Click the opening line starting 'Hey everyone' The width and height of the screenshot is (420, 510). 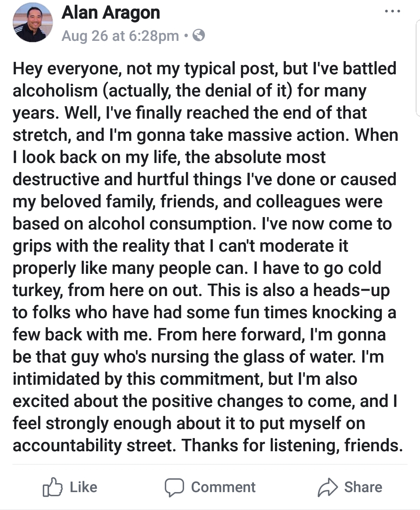[205, 68]
